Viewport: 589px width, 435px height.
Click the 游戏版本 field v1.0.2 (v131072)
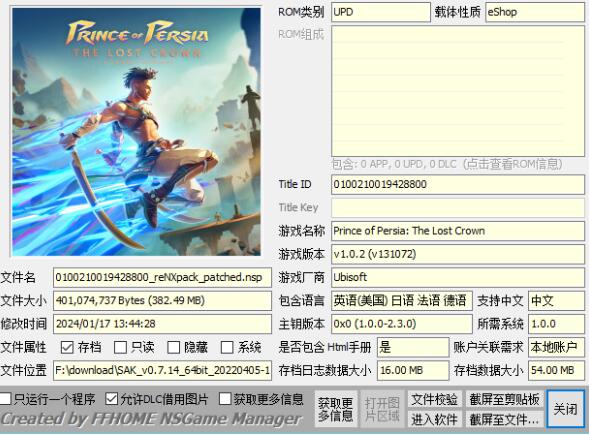(458, 254)
